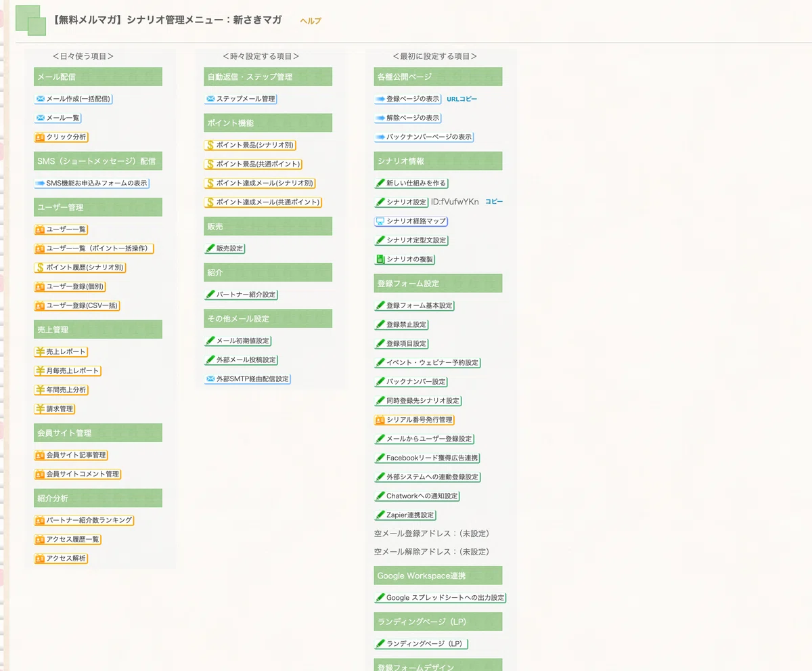Open 会員サイトコメント管理

77,474
